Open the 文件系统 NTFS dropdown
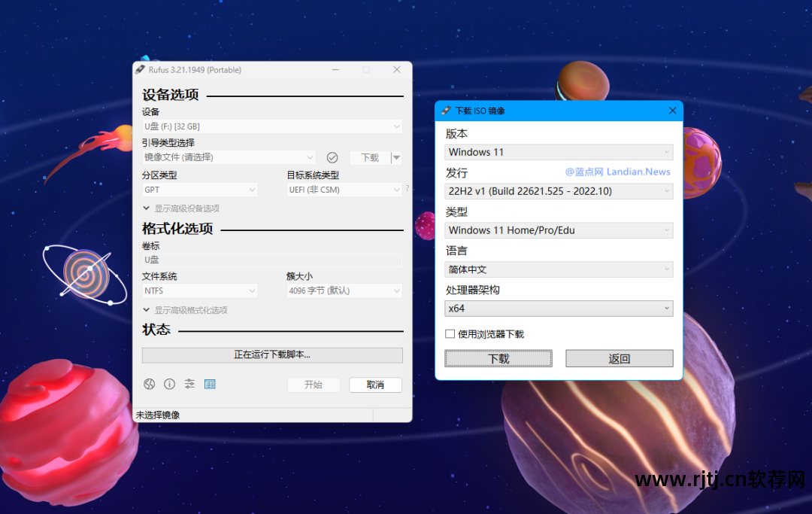Image resolution: width=812 pixels, height=514 pixels. (200, 290)
